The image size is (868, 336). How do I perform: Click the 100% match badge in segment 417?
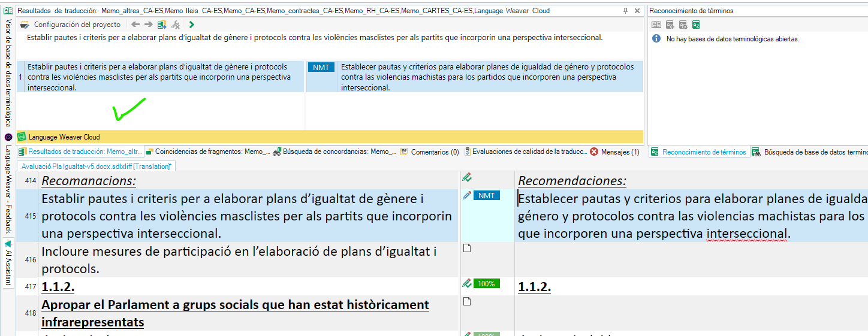pyautogui.click(x=486, y=283)
